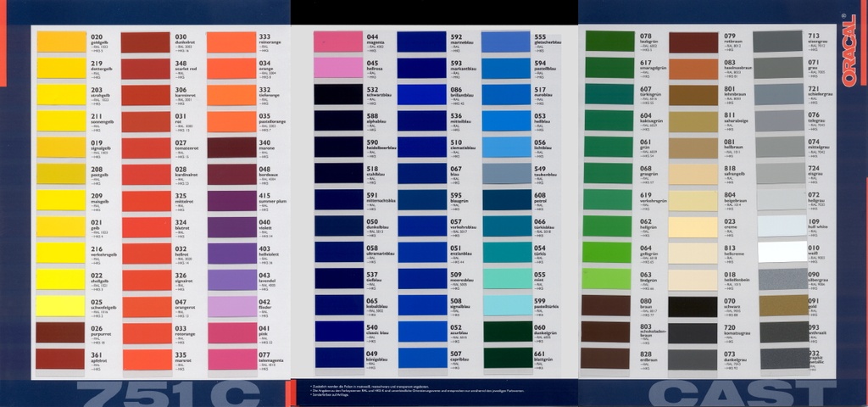Click the ORACAL logo

[850, 39]
